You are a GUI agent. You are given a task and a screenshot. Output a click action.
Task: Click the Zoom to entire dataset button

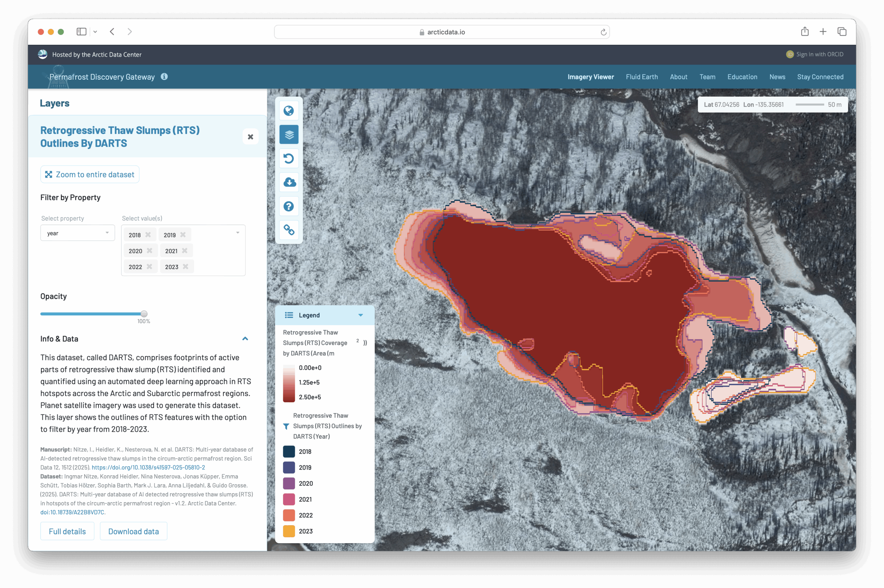90,174
